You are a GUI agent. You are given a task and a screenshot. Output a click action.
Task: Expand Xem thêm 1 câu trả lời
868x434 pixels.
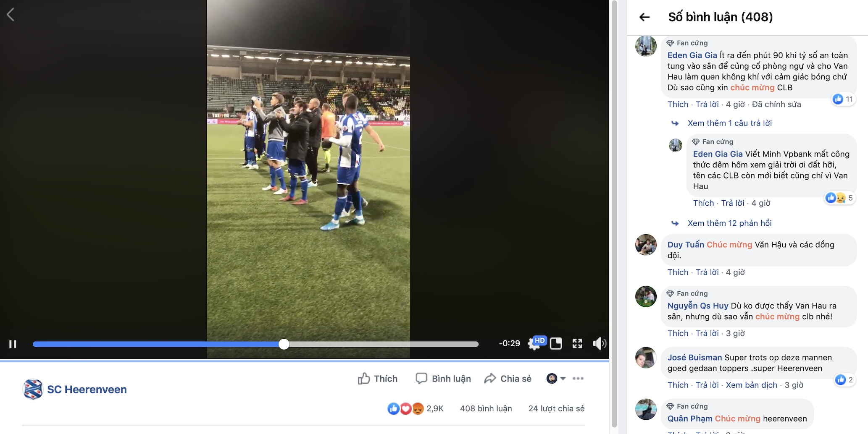(729, 123)
